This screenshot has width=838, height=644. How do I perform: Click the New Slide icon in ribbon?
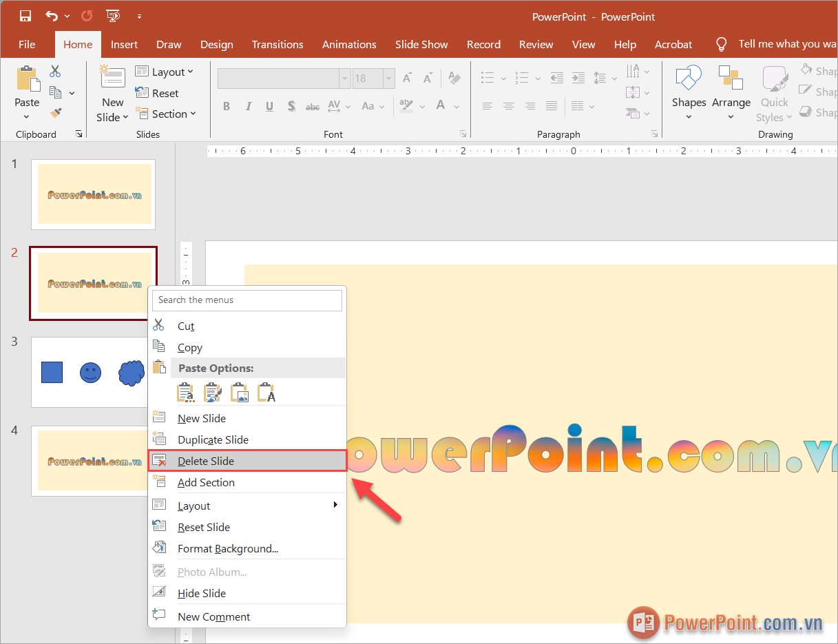[x=112, y=76]
